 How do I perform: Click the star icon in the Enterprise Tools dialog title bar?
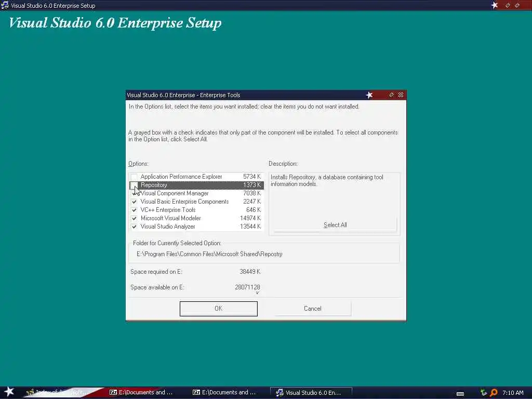(x=369, y=95)
